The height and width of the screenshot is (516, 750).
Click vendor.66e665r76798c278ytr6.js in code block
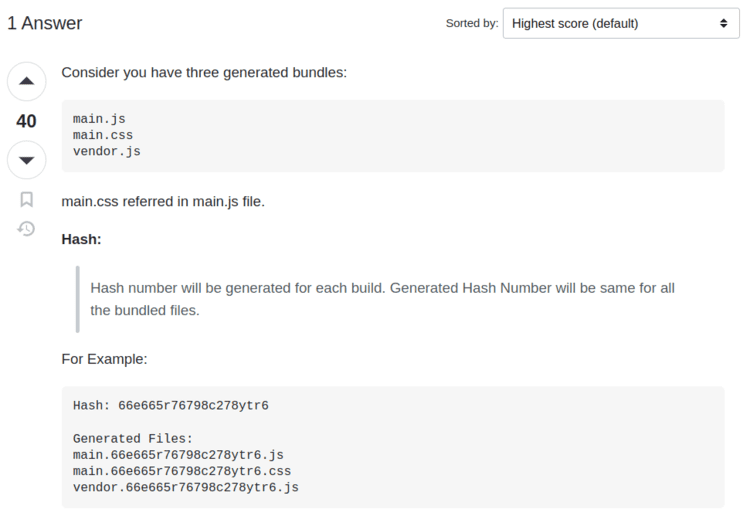click(x=186, y=487)
